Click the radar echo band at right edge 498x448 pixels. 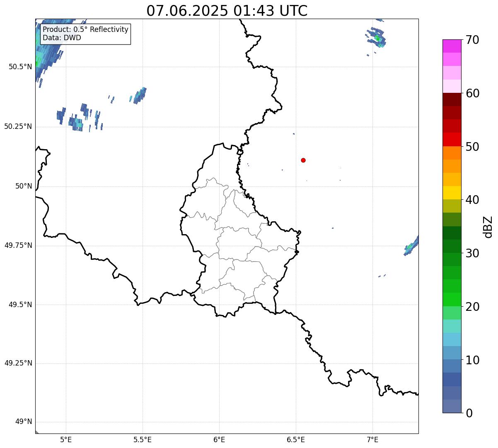pos(411,246)
